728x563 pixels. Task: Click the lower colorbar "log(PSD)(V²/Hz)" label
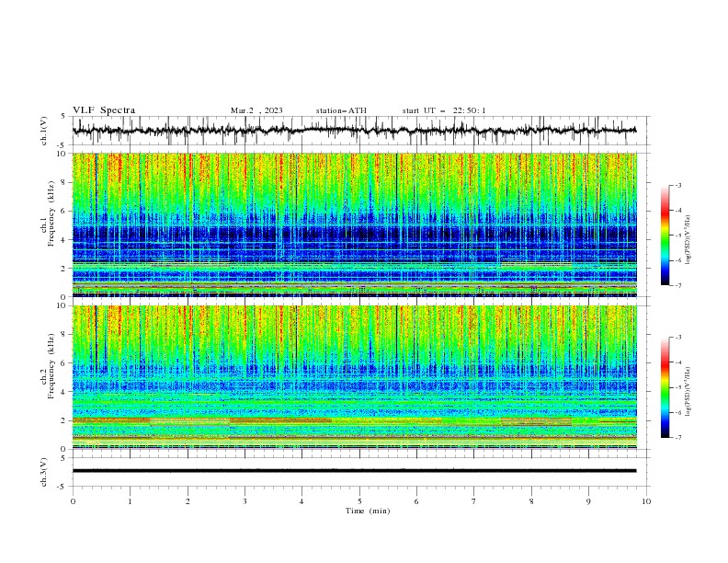click(688, 392)
